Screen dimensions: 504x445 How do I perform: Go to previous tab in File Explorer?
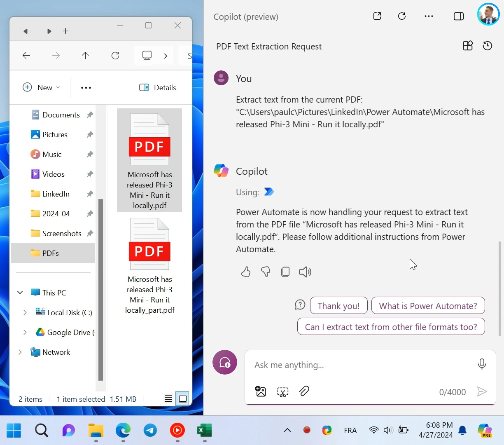[26, 31]
